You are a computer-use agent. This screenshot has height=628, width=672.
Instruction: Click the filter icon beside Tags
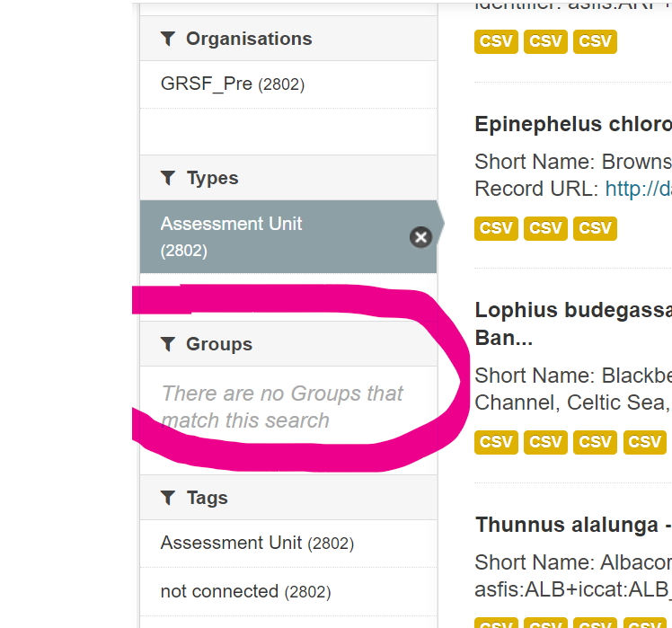pyautogui.click(x=167, y=498)
